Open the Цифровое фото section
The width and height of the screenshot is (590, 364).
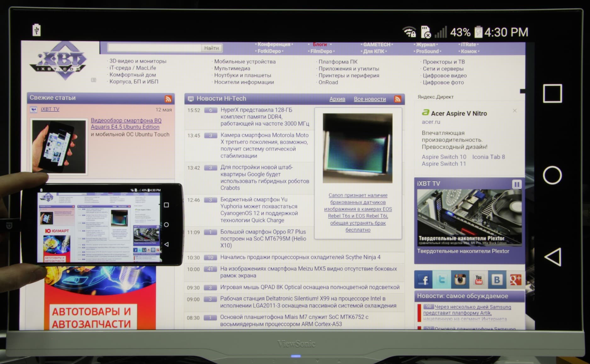[443, 82]
